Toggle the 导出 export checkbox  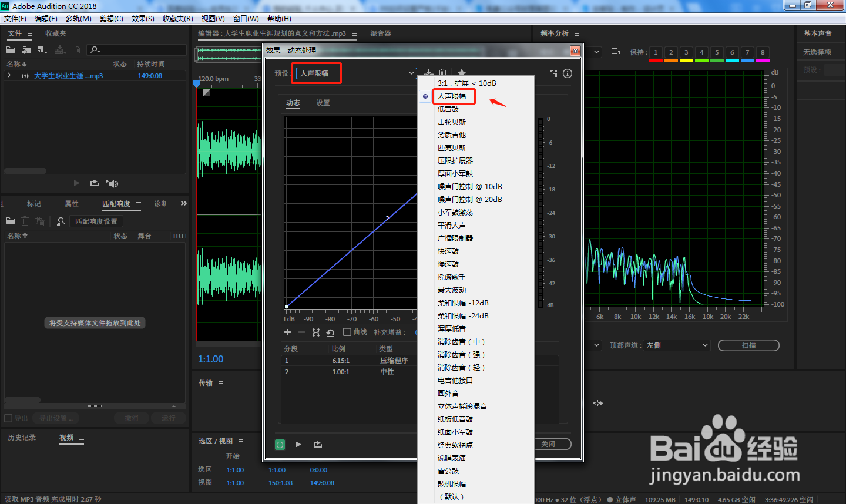(x=8, y=418)
